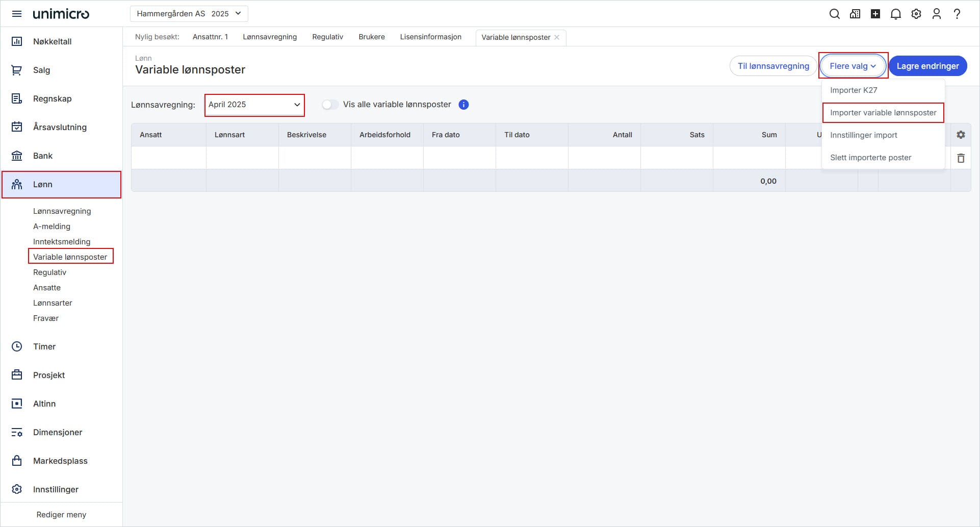Select Importer variable lønnsposter menu option
The image size is (980, 527).
[x=883, y=113]
